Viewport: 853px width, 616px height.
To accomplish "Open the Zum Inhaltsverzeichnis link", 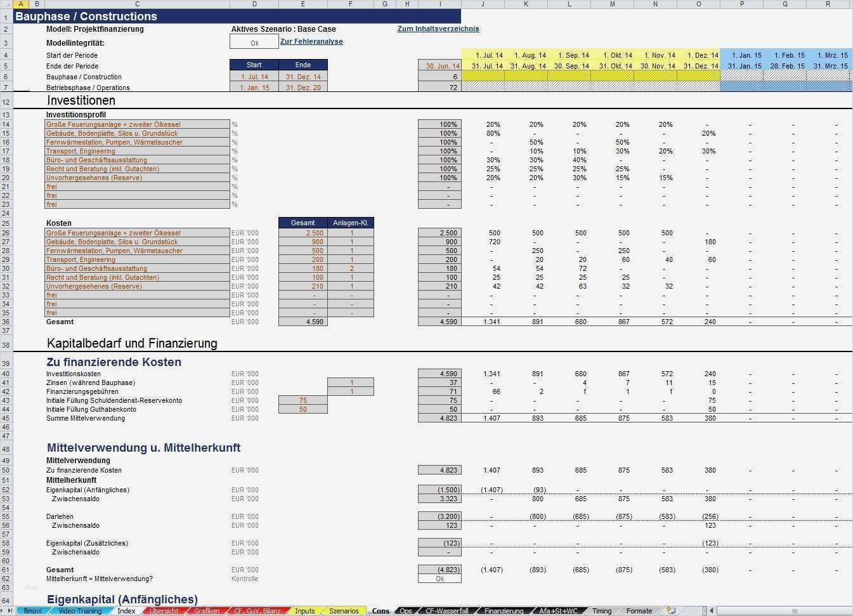I will point(438,29).
